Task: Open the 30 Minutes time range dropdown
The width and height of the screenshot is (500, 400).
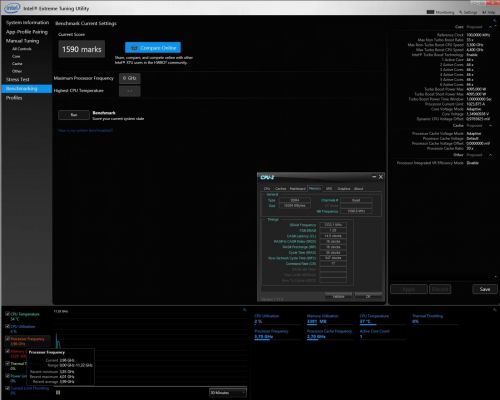Action: [228, 393]
